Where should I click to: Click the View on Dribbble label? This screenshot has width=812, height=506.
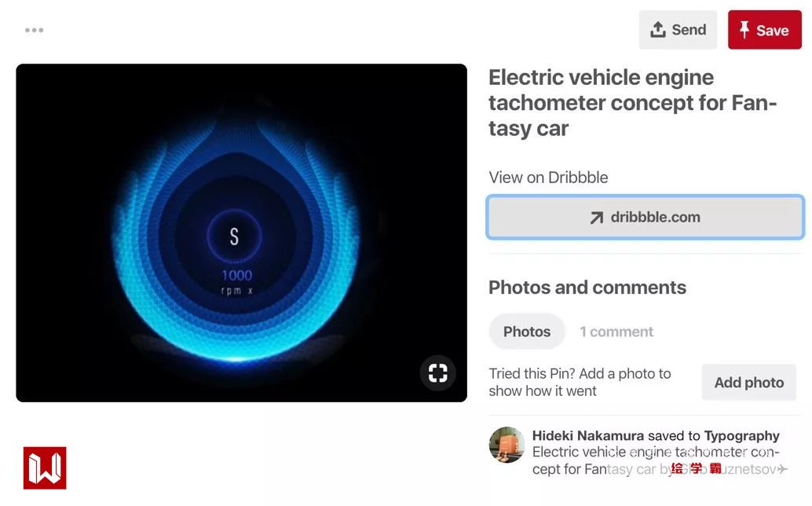(548, 177)
